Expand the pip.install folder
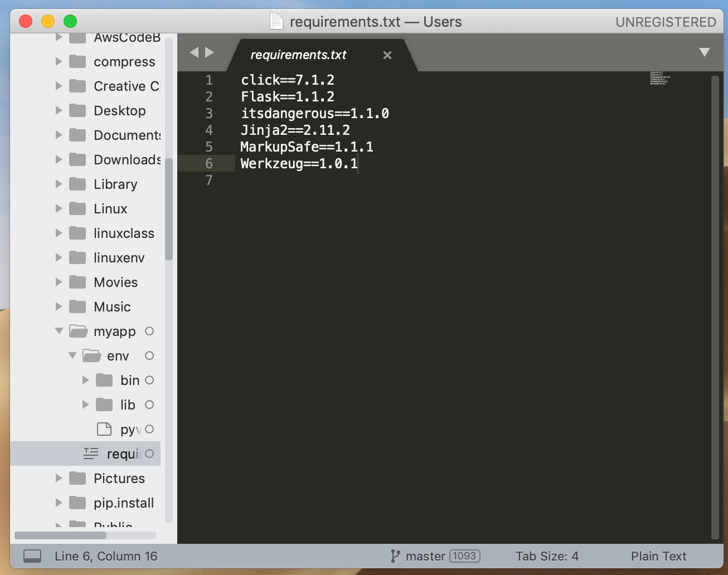728x575 pixels. pos(59,503)
